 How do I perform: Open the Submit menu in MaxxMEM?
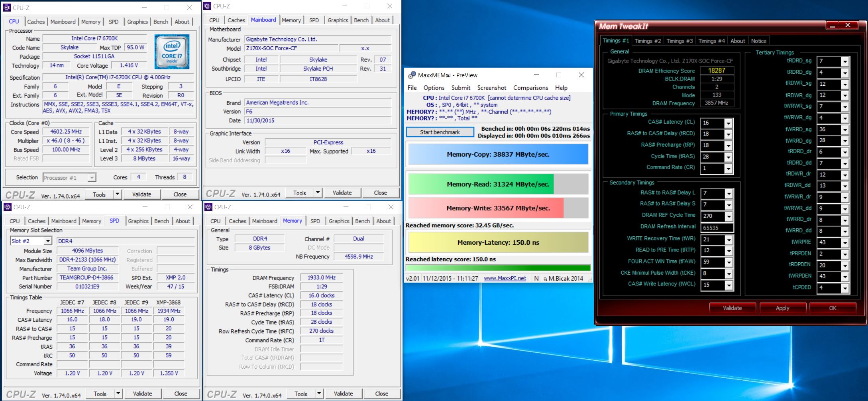(x=461, y=88)
